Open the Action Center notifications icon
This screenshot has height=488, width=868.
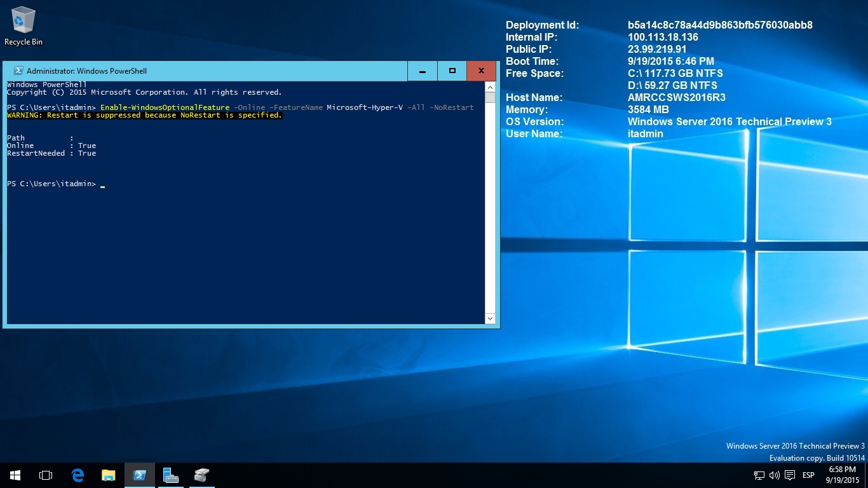point(790,475)
